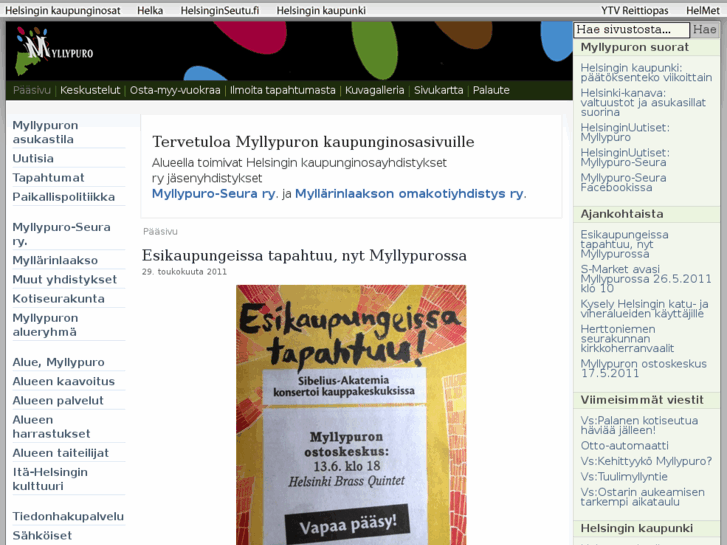
Task: Open Tapahtumat in left sidebar
Action: coord(48,178)
